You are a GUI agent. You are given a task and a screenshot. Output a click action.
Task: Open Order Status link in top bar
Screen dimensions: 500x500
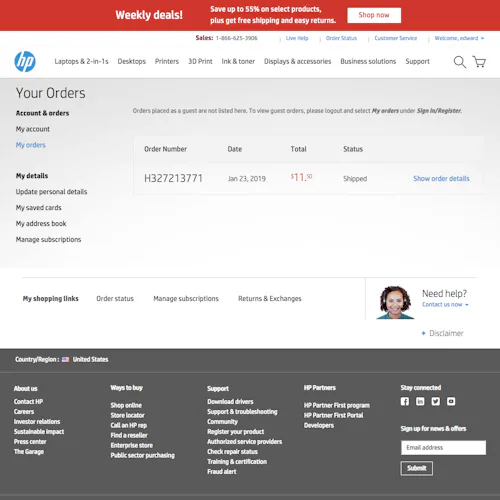341,38
